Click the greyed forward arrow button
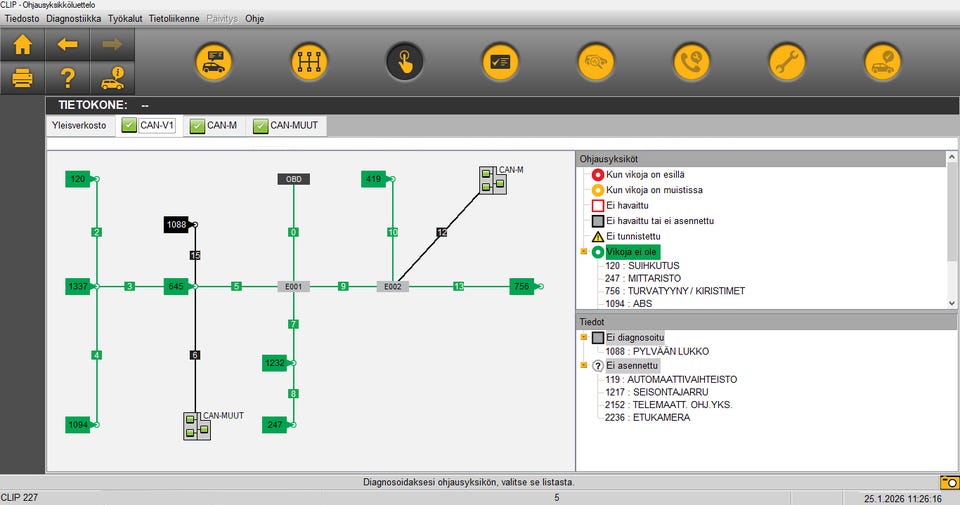 112,45
